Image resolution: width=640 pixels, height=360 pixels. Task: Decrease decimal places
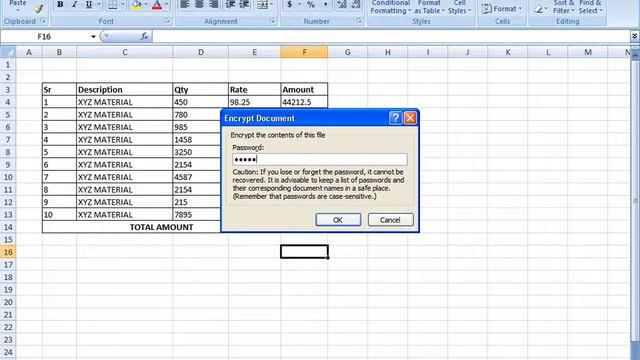pyautogui.click(x=356, y=4)
